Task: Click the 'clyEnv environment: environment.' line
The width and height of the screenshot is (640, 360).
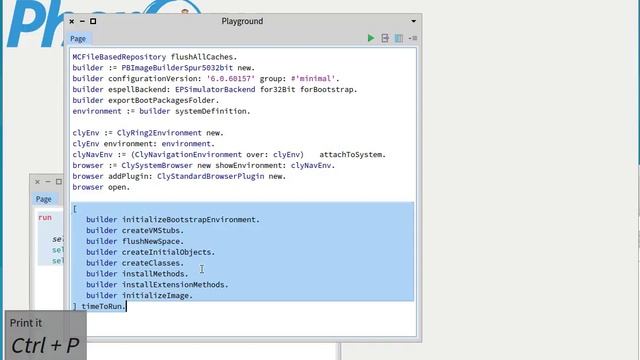Action: point(143,144)
